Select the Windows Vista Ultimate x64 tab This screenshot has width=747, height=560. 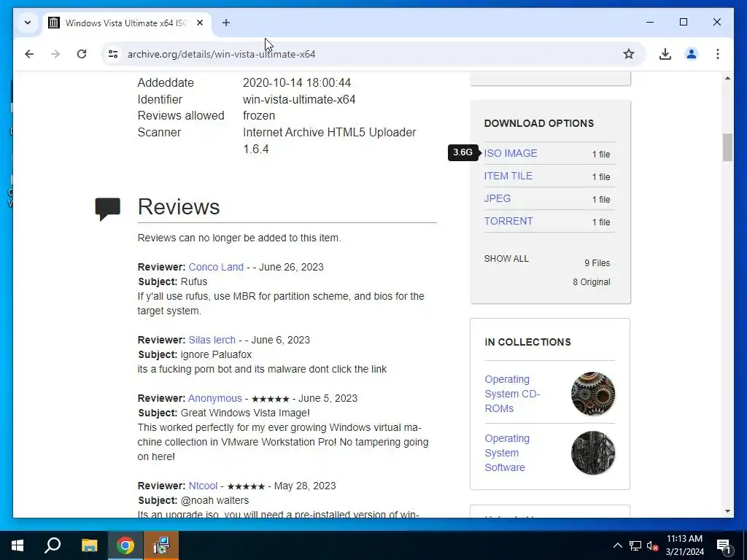(x=126, y=23)
